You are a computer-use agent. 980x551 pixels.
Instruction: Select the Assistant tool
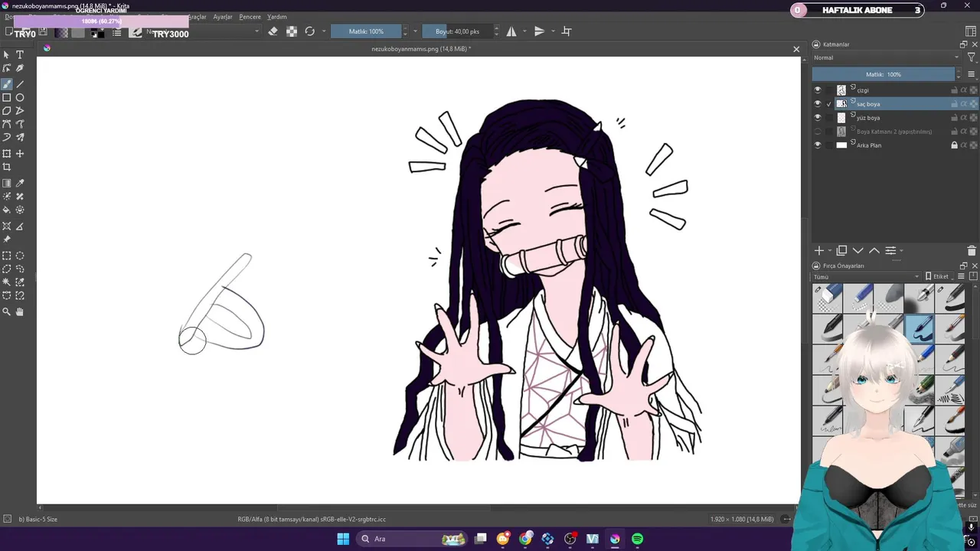point(7,227)
